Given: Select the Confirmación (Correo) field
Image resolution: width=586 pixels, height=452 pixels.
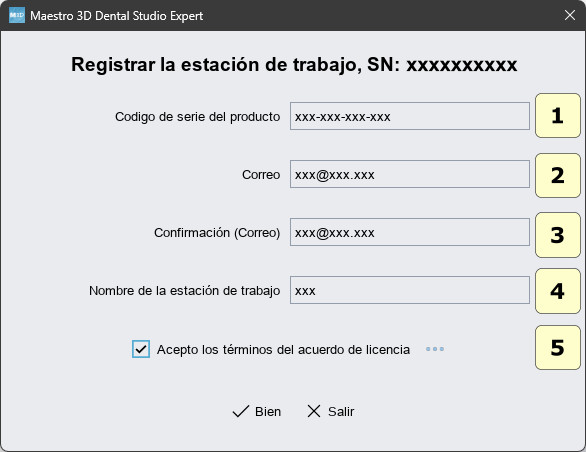Looking at the screenshot, I should (x=410, y=232).
